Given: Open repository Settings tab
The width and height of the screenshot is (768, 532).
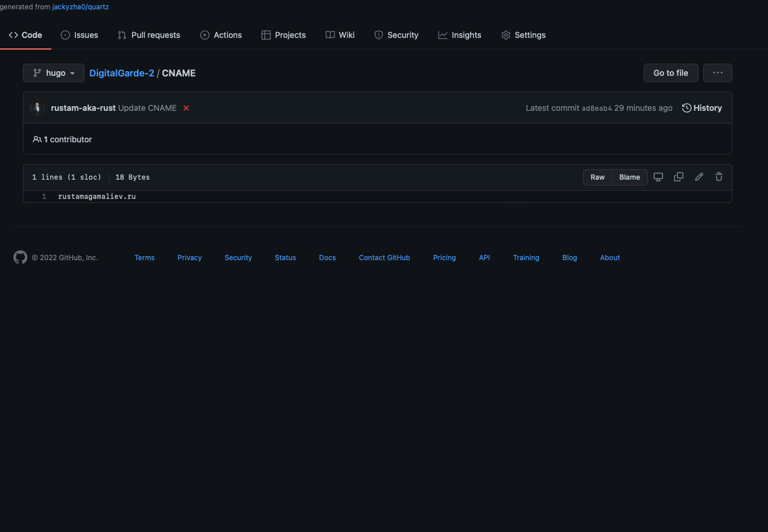Looking at the screenshot, I should click(523, 35).
